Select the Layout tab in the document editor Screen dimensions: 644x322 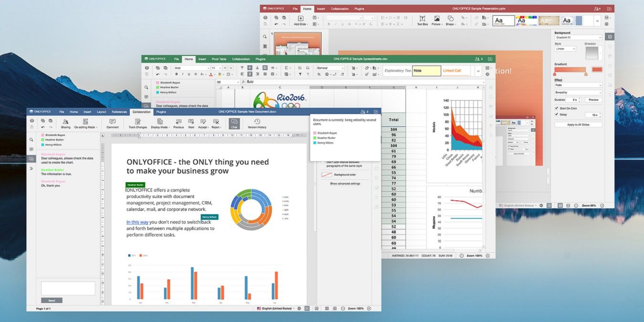101,112
